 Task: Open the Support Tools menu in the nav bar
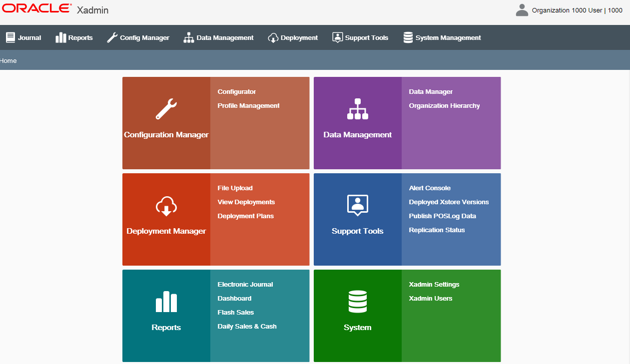367,37
